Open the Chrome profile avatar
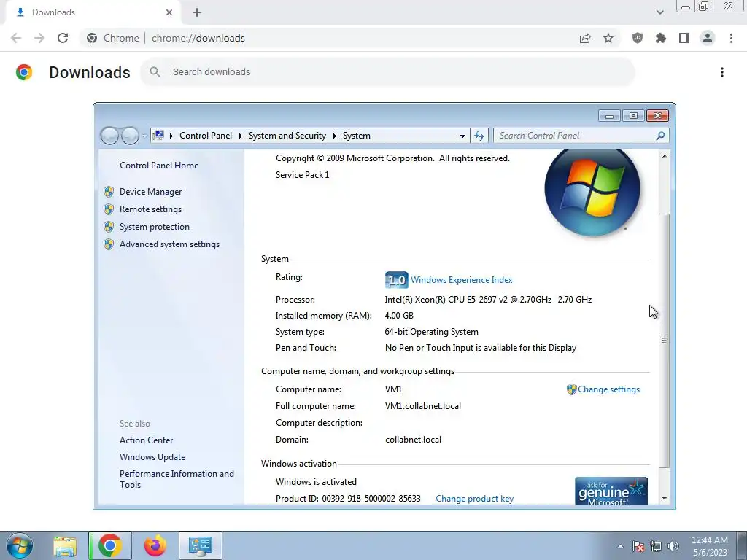 [708, 38]
